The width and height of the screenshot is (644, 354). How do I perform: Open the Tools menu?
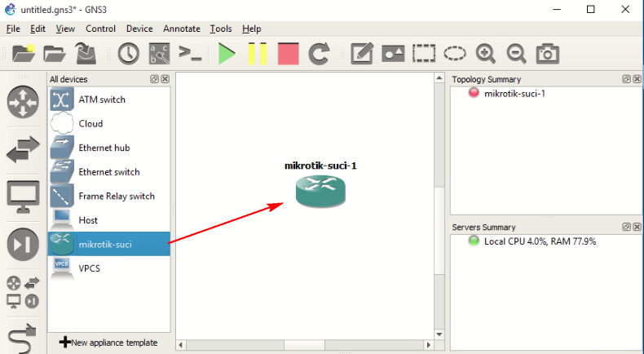(221, 29)
